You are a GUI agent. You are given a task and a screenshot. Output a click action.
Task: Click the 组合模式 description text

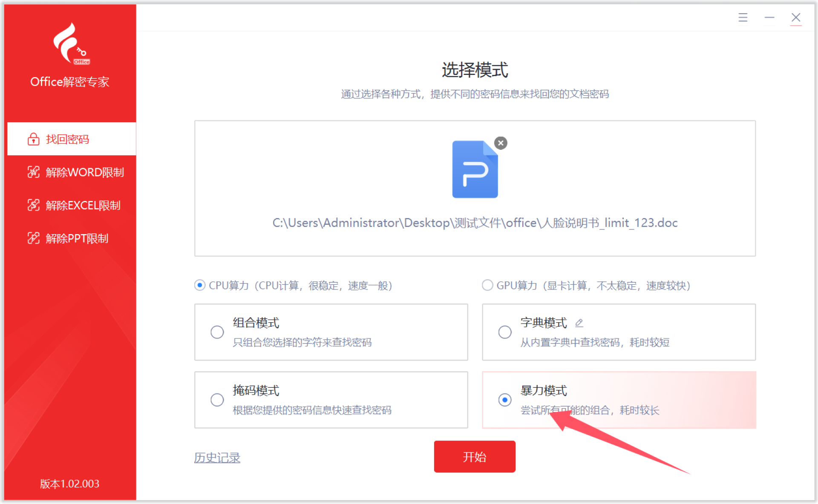(302, 342)
